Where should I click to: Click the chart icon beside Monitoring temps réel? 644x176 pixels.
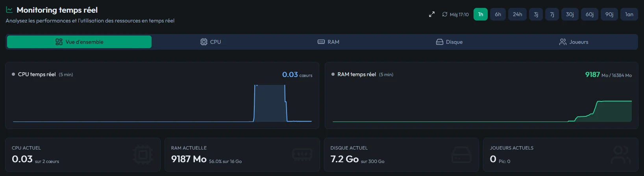pos(9,10)
